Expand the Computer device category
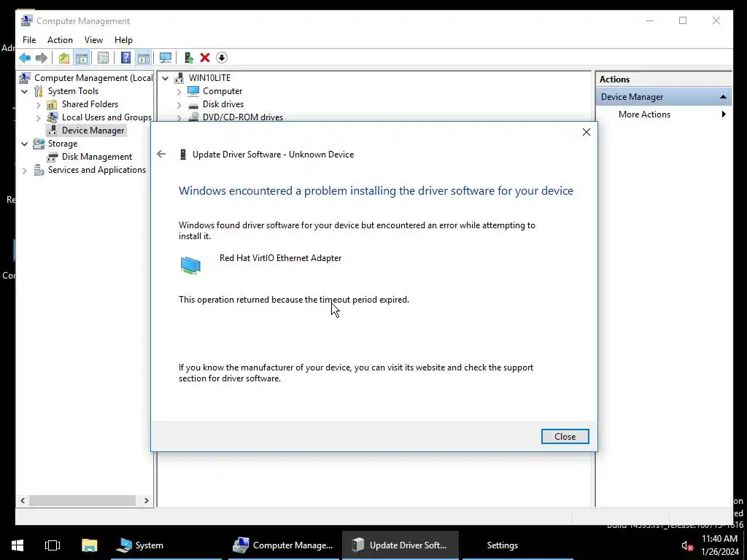Image resolution: width=747 pixels, height=560 pixels. 179,91
